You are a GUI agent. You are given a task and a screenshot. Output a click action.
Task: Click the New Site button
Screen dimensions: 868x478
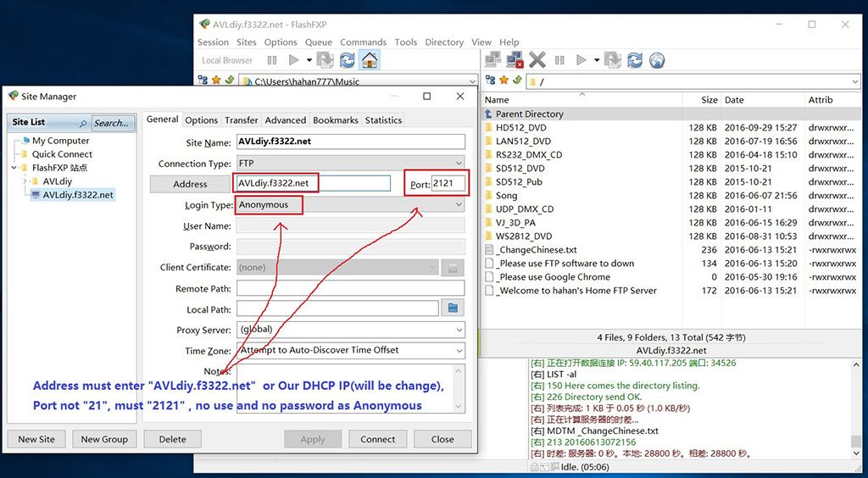tap(36, 439)
